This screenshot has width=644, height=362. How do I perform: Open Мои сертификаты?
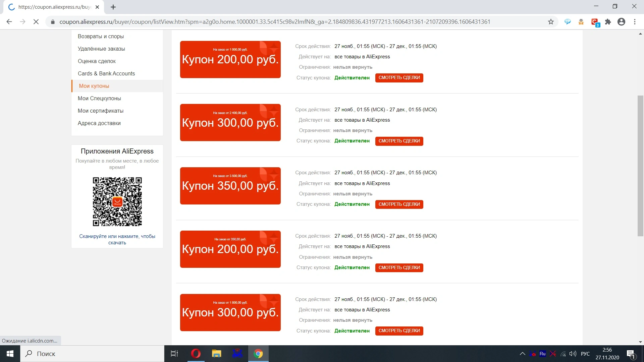(x=101, y=111)
